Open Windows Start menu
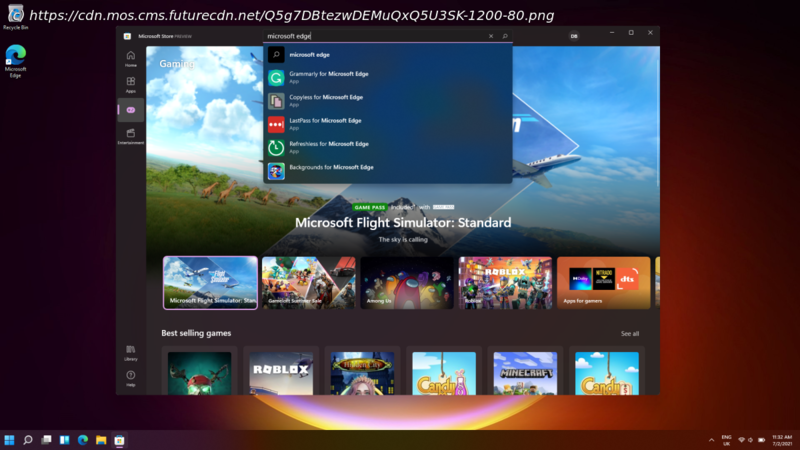The height and width of the screenshot is (450, 800). [9, 440]
